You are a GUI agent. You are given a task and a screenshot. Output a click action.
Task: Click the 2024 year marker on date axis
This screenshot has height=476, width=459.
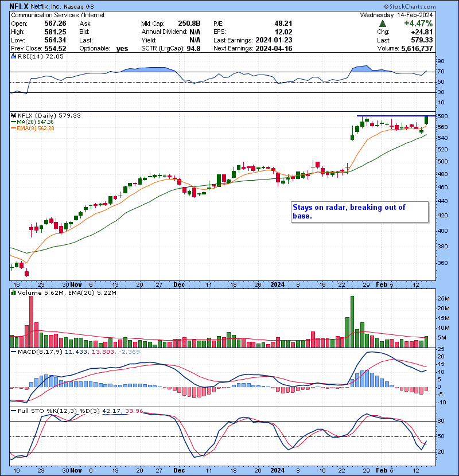278,284
